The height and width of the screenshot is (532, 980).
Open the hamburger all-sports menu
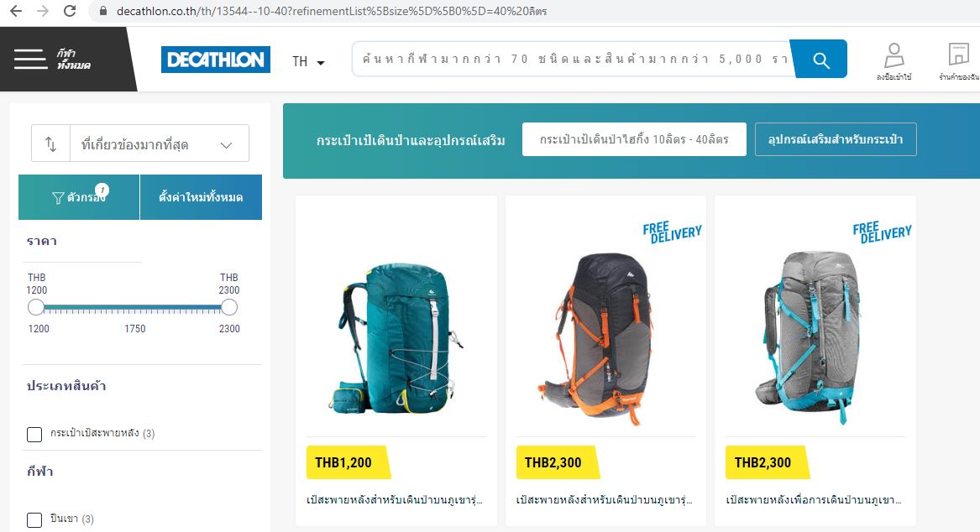pos(30,60)
